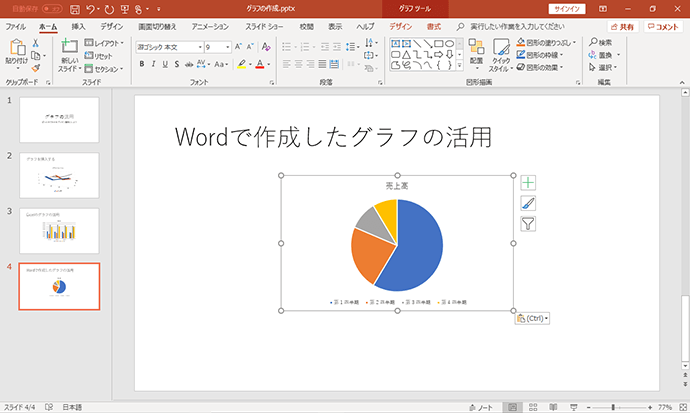Click the Cut scissors icon
This screenshot has width=690, height=413.
[x=35, y=43]
